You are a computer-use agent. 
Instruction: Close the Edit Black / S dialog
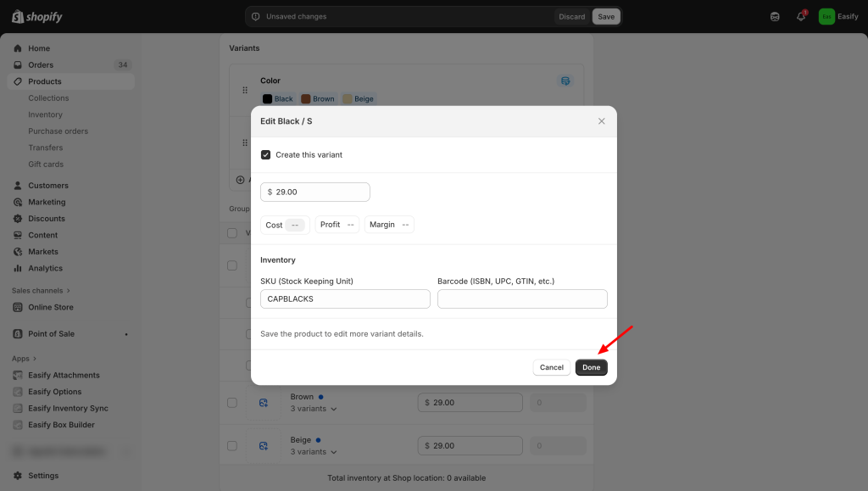[602, 121]
